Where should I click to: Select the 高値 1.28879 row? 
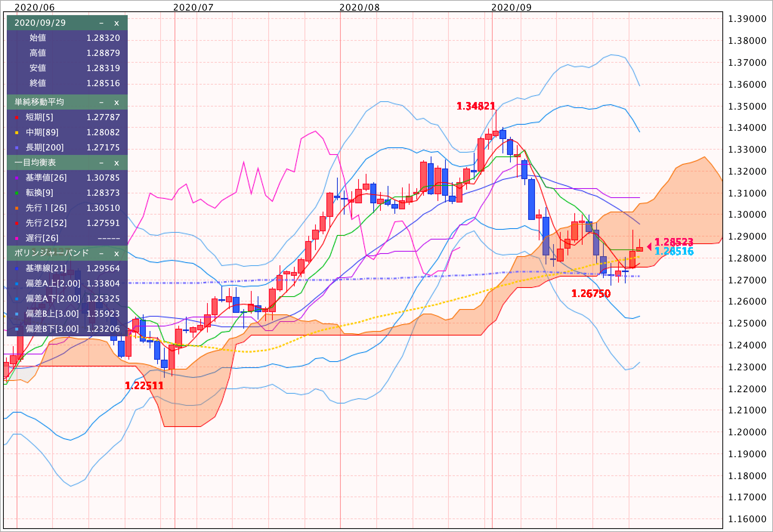pos(67,53)
